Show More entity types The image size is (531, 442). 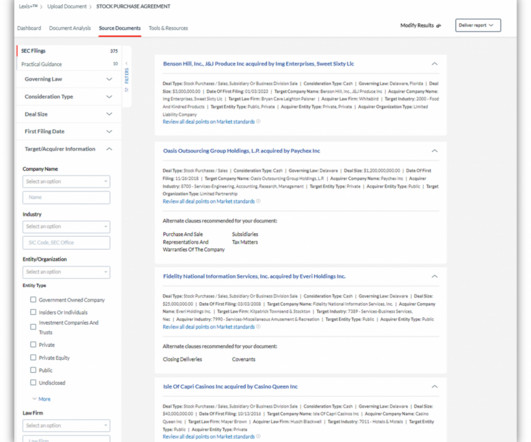pyautogui.click(x=42, y=399)
